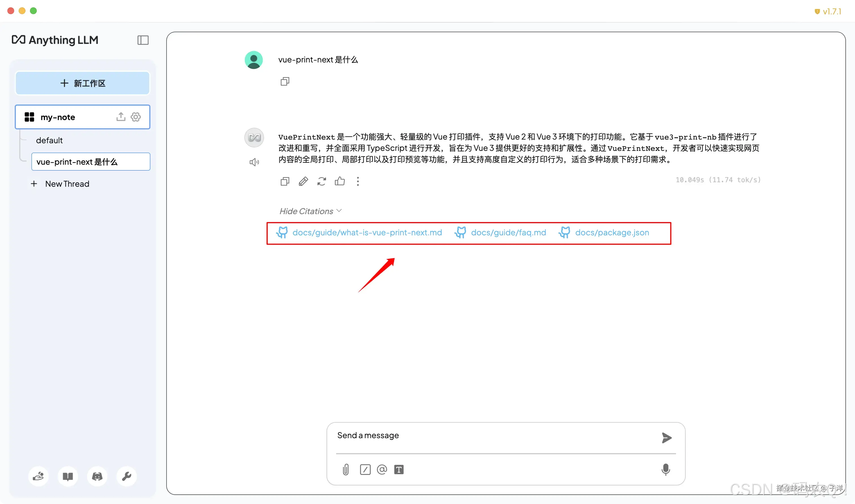The height and width of the screenshot is (504, 855).
Task: Click the attach file paperclip icon
Action: 346,470
